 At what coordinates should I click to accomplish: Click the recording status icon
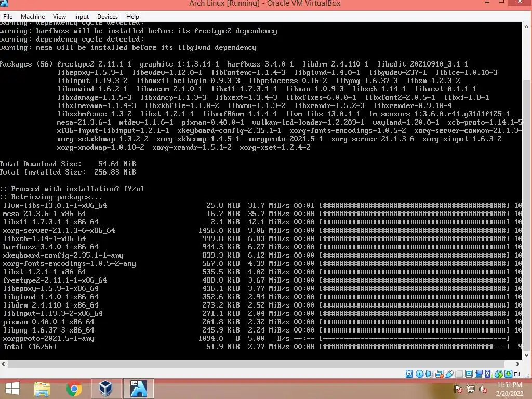click(478, 374)
